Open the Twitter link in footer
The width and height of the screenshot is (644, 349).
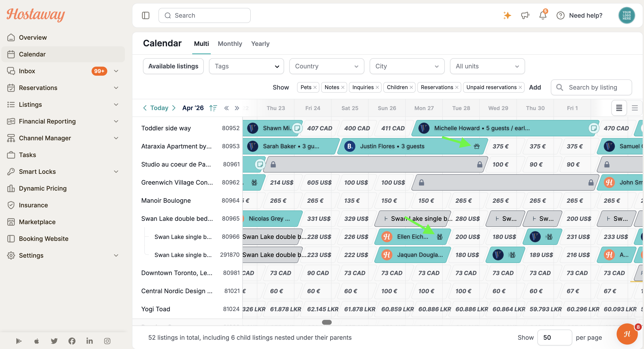tap(54, 341)
